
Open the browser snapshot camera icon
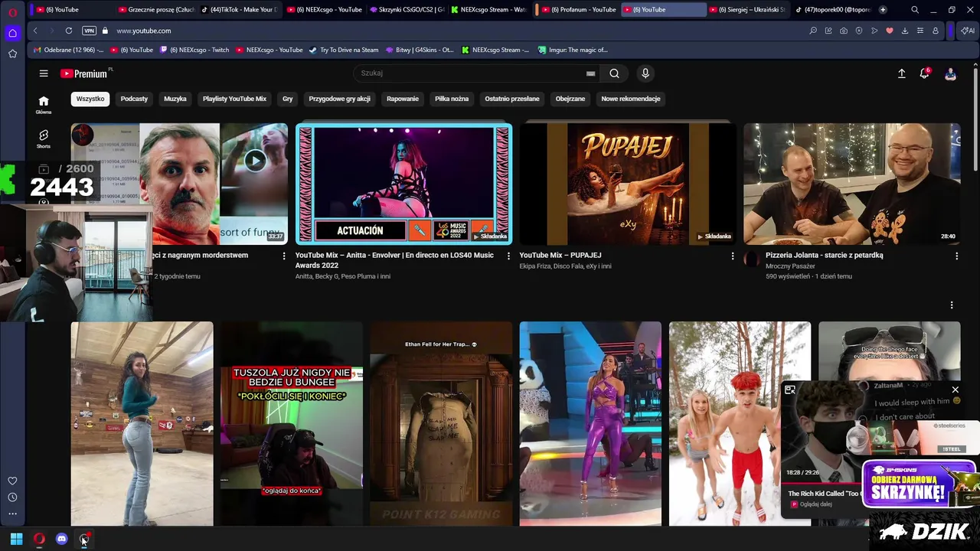tap(844, 31)
